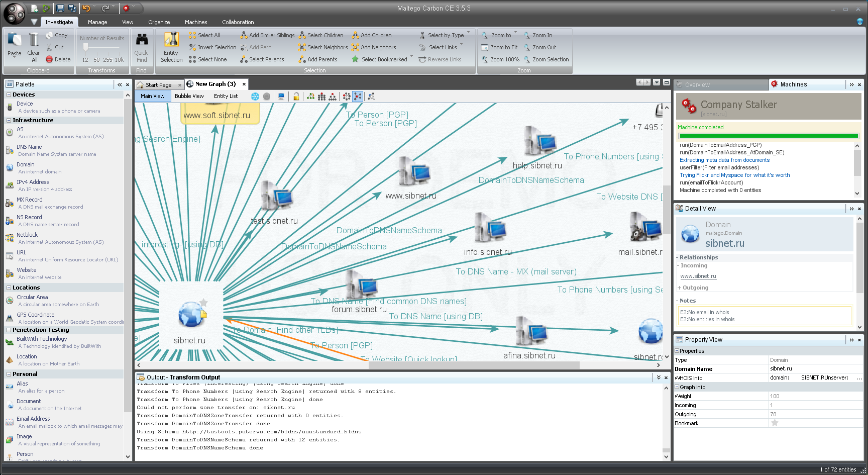Screen dimensions: 868x475
Task: Click the Entity Selection rook icon
Action: 171,40
